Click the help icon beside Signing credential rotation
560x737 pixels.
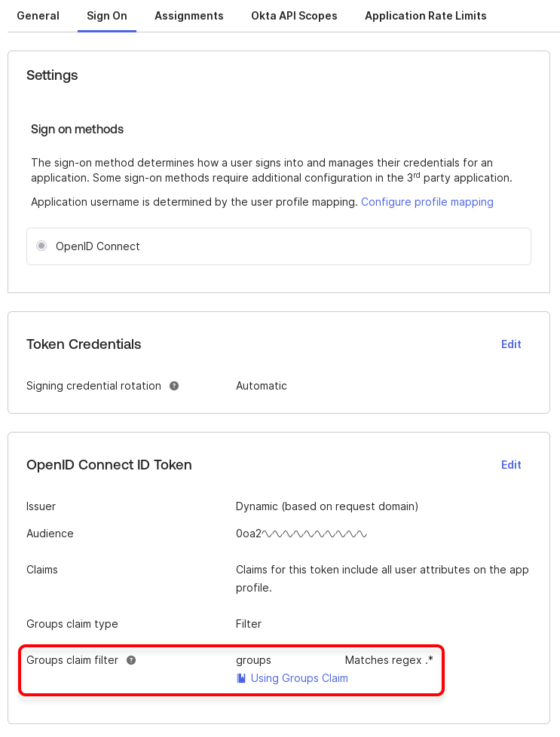174,386
